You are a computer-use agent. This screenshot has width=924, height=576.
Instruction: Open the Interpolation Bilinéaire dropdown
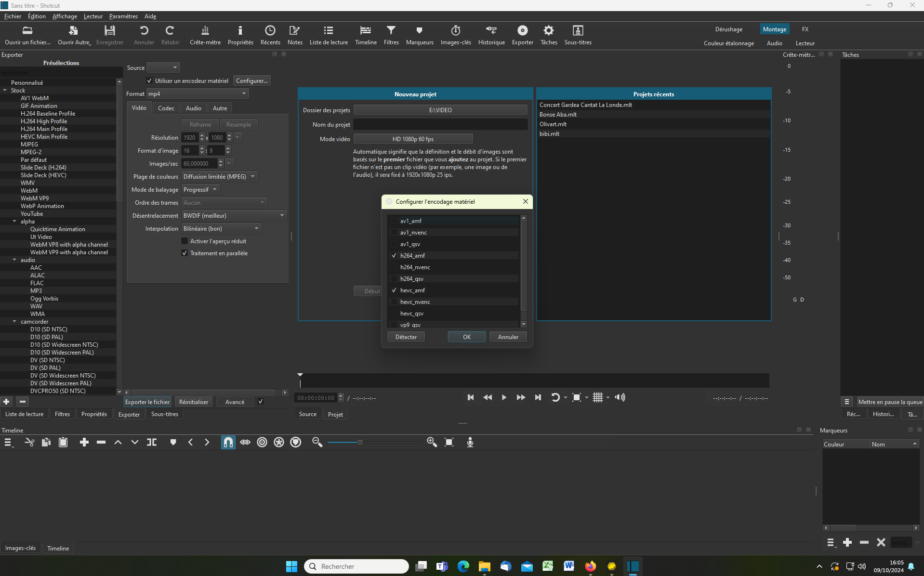pos(221,229)
